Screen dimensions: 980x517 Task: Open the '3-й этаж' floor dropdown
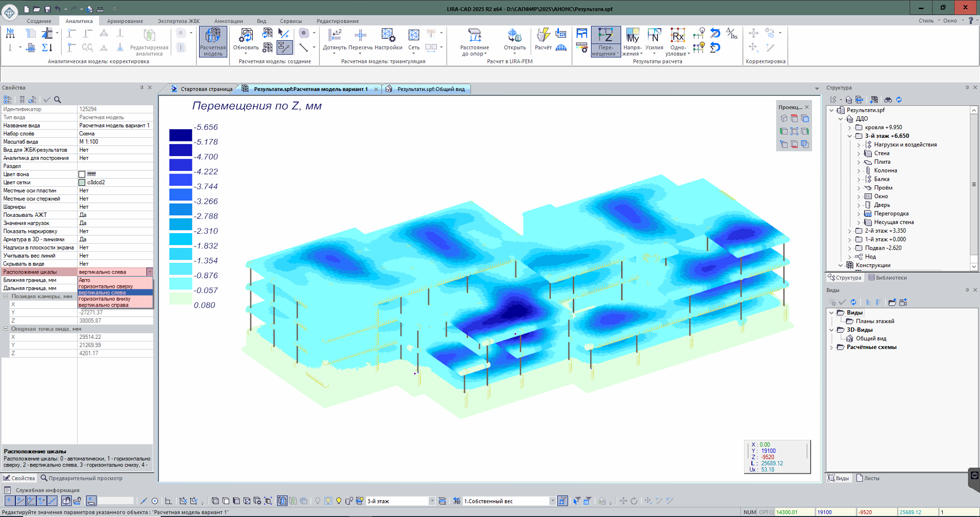pyautogui.click(x=432, y=501)
